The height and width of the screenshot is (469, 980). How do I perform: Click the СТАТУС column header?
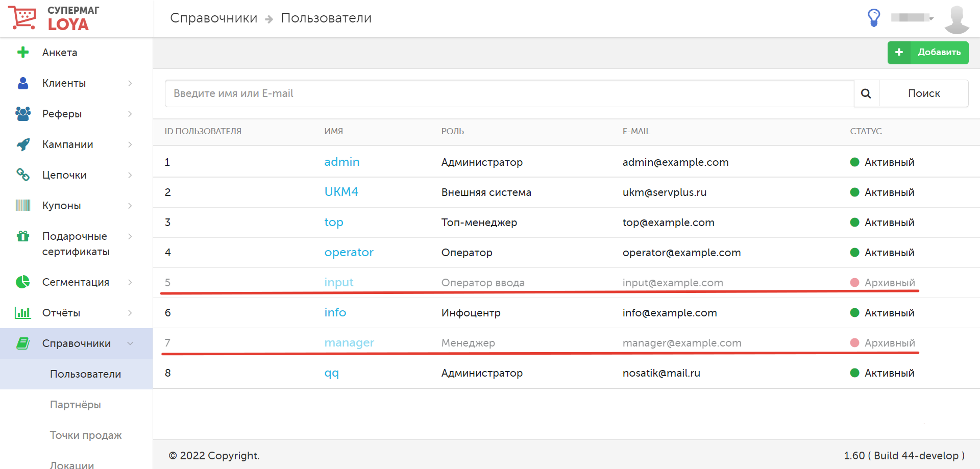click(866, 131)
